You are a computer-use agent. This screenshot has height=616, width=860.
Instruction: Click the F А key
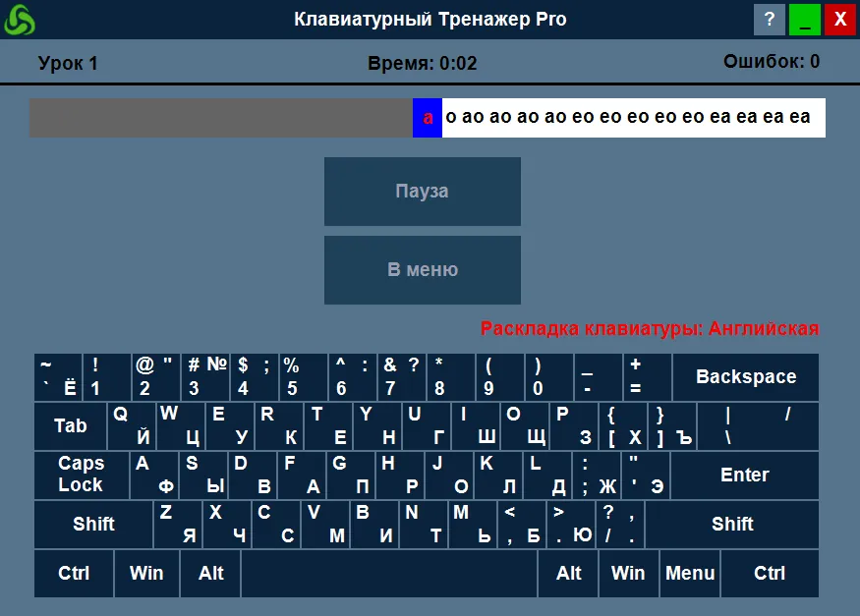coord(302,475)
